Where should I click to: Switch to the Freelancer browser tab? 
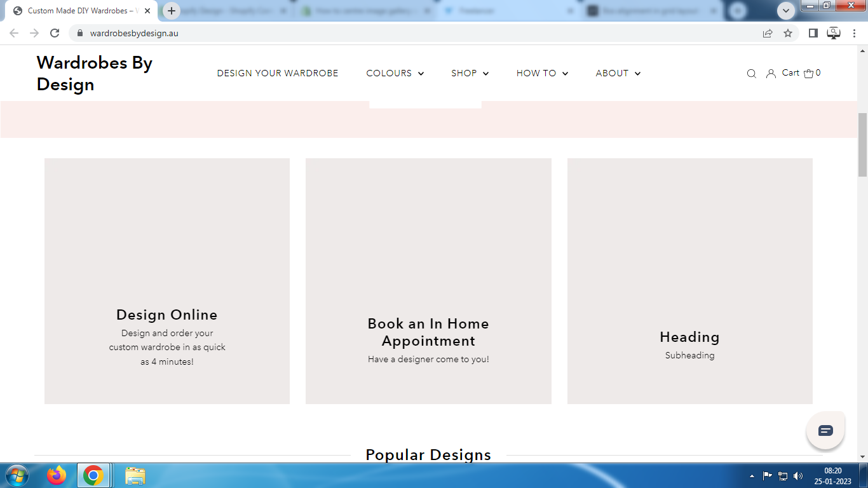tap(510, 11)
